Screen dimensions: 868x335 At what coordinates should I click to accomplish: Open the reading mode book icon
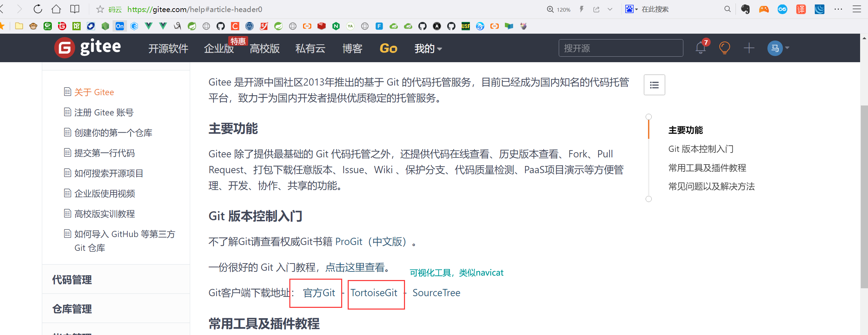pos(74,9)
